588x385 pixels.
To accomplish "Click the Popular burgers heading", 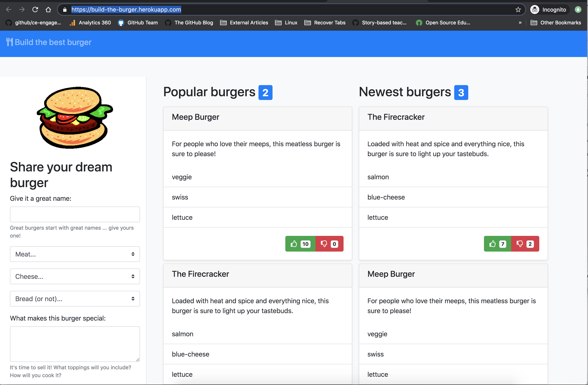I will point(209,92).
